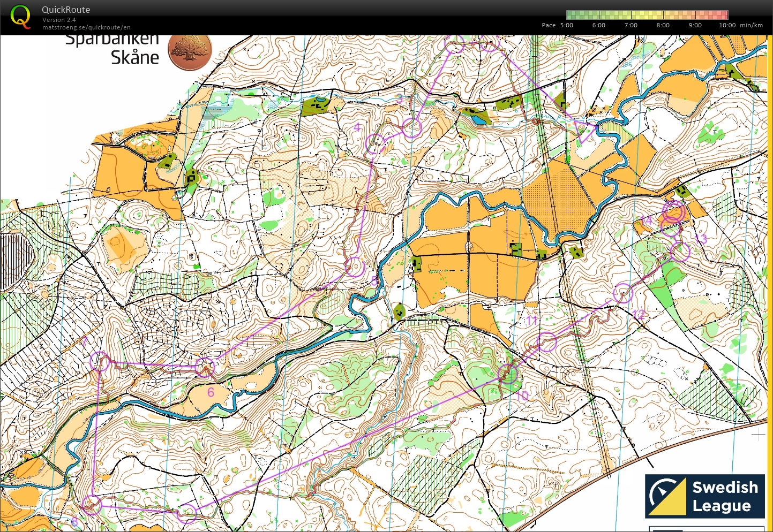The image size is (773, 532).
Task: Click the 6:00 pace label
Action: coord(599,25)
